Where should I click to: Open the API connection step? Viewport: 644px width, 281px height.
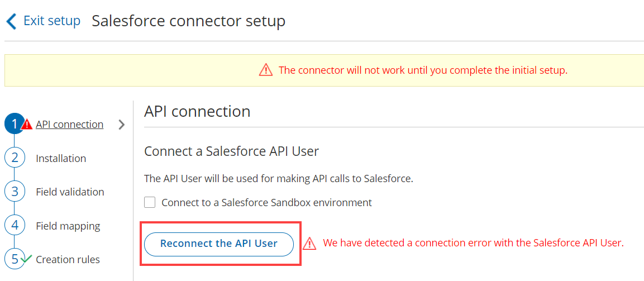[69, 125]
